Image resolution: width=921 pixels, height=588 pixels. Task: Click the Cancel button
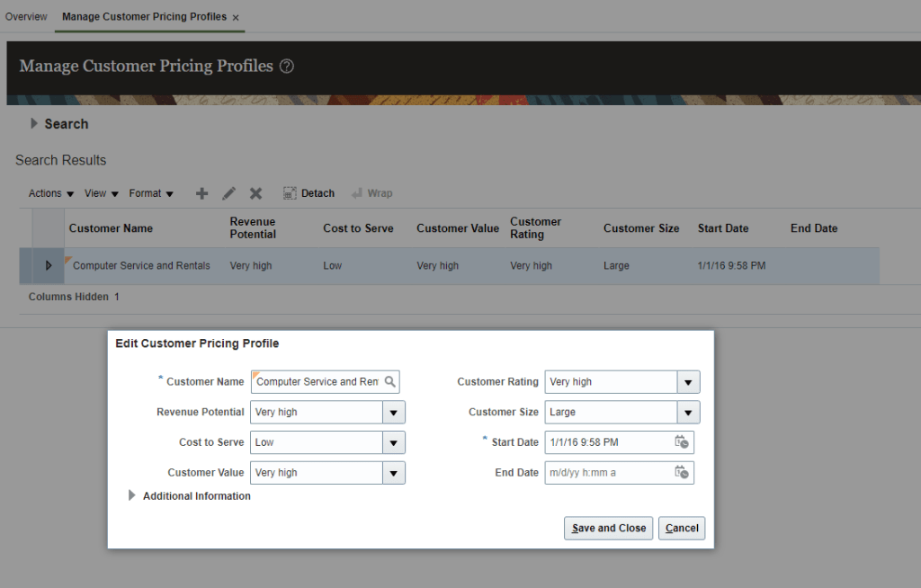(682, 528)
